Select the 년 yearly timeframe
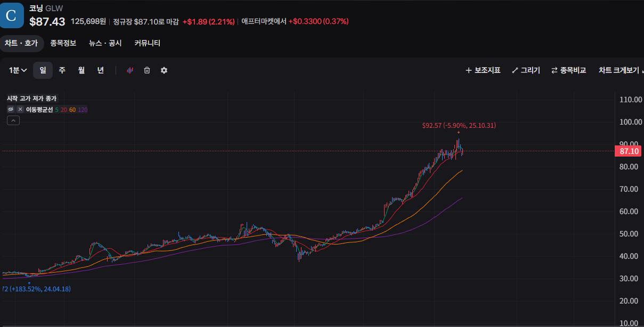The width and height of the screenshot is (644, 327). tap(101, 70)
